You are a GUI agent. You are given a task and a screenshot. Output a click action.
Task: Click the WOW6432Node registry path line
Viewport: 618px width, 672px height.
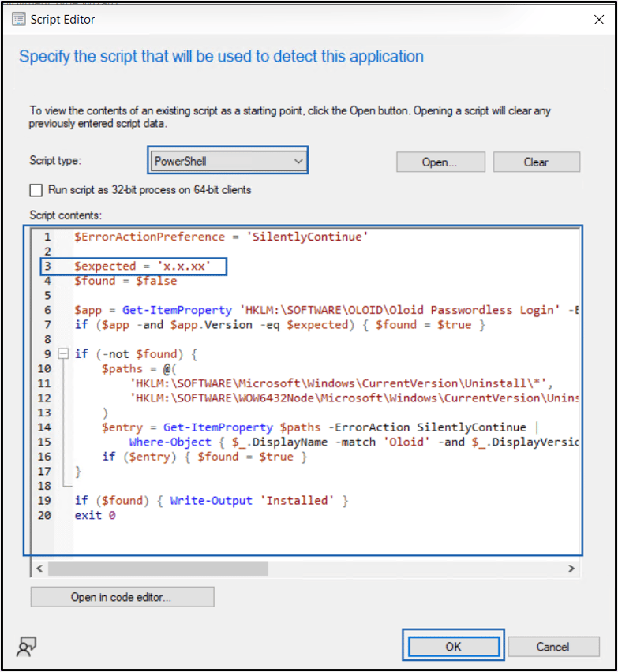[354, 398]
